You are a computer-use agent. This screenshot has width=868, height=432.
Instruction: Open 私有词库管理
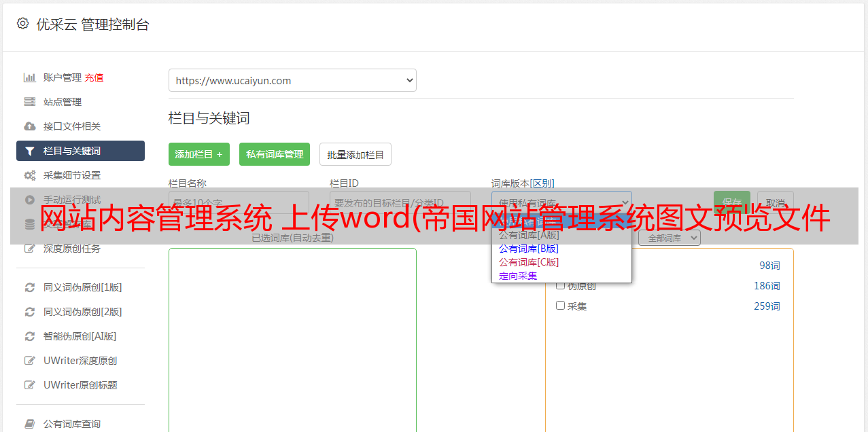point(275,154)
